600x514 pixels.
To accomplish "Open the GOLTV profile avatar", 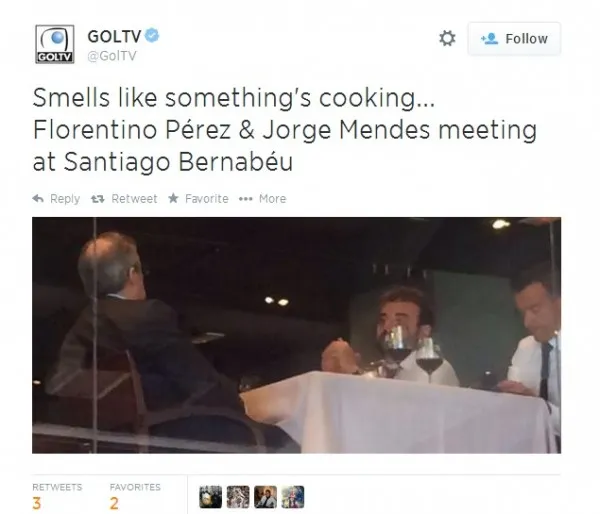I will (x=55, y=44).
